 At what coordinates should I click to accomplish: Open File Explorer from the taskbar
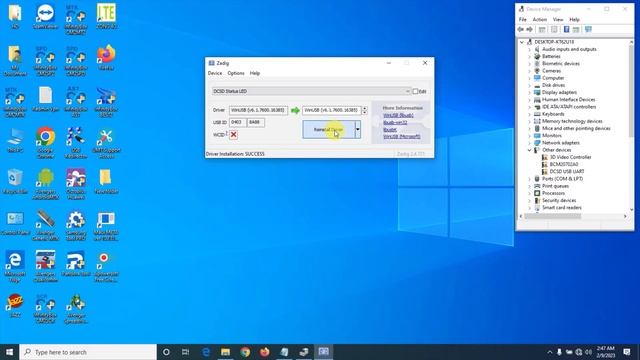coord(225,352)
